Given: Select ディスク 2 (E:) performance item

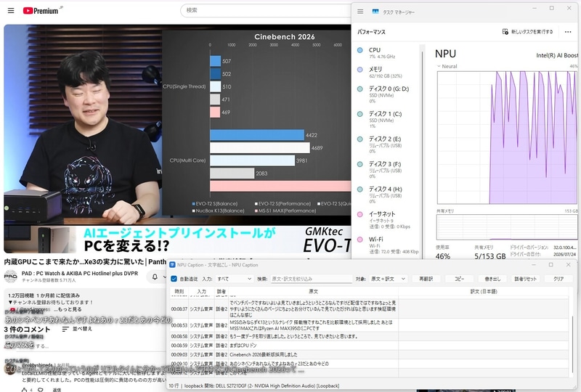Looking at the screenshot, I should click(x=387, y=144).
